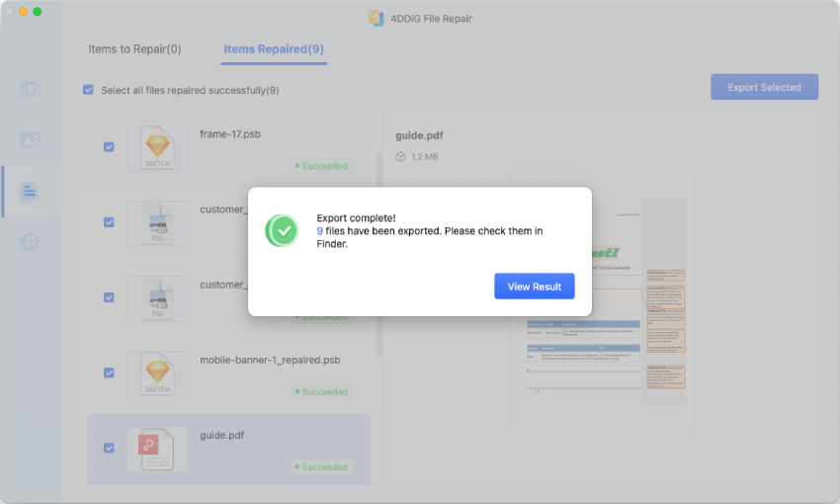Screen dimensions: 840x504
Task: Click the guide.pdf PDF file icon
Action: [157, 450]
